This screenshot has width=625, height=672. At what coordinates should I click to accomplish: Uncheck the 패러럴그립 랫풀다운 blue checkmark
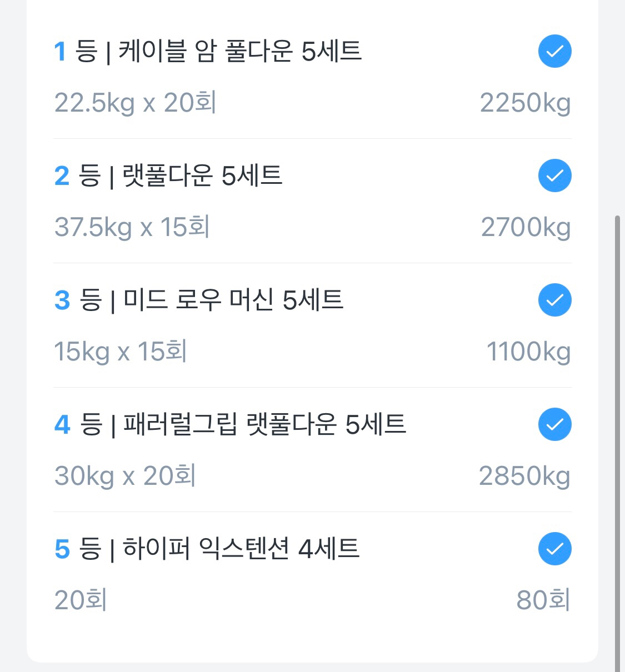[x=554, y=424]
